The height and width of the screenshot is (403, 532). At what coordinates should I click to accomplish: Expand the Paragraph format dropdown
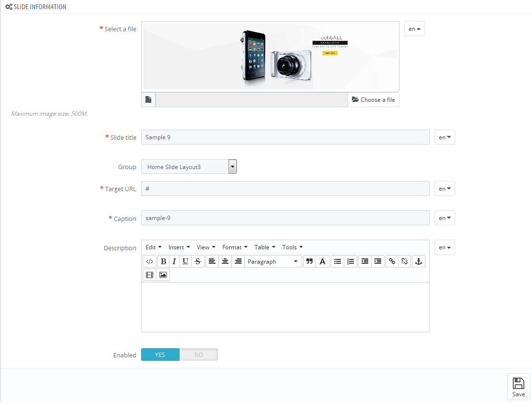tap(273, 262)
